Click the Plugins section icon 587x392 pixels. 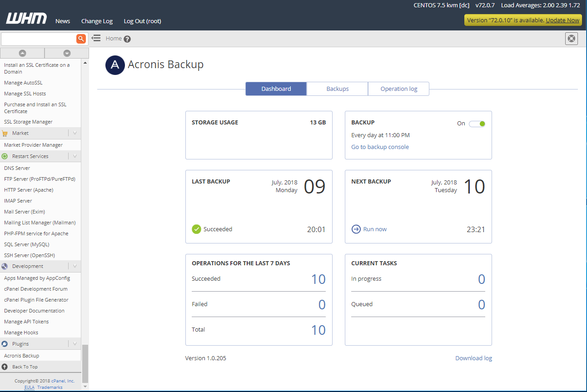point(5,344)
